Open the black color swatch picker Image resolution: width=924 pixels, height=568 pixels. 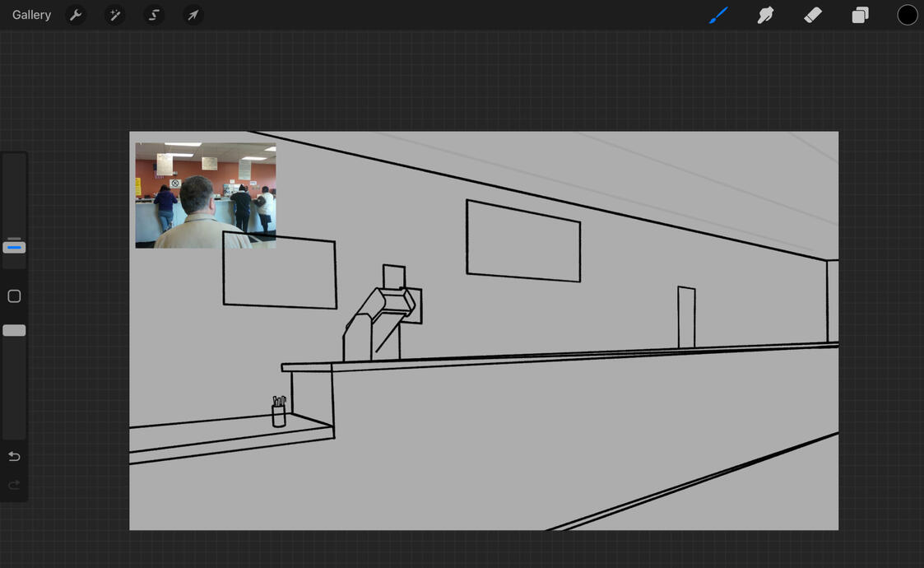click(907, 15)
